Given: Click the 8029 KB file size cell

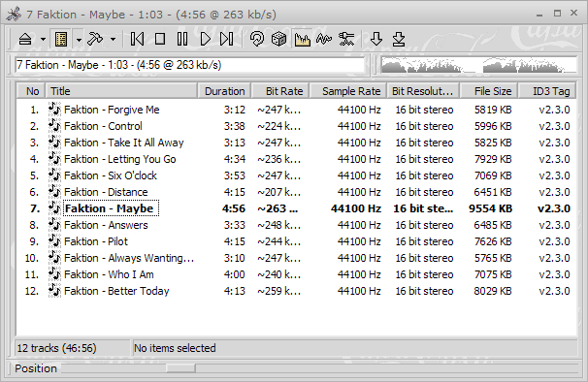Looking at the screenshot, I should (x=492, y=291).
